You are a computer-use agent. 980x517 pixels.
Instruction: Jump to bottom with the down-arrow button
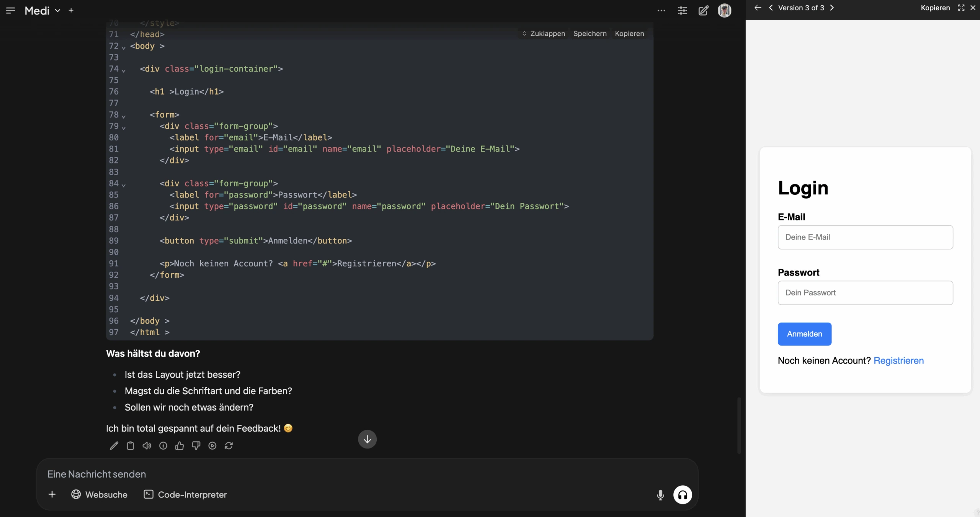click(367, 439)
